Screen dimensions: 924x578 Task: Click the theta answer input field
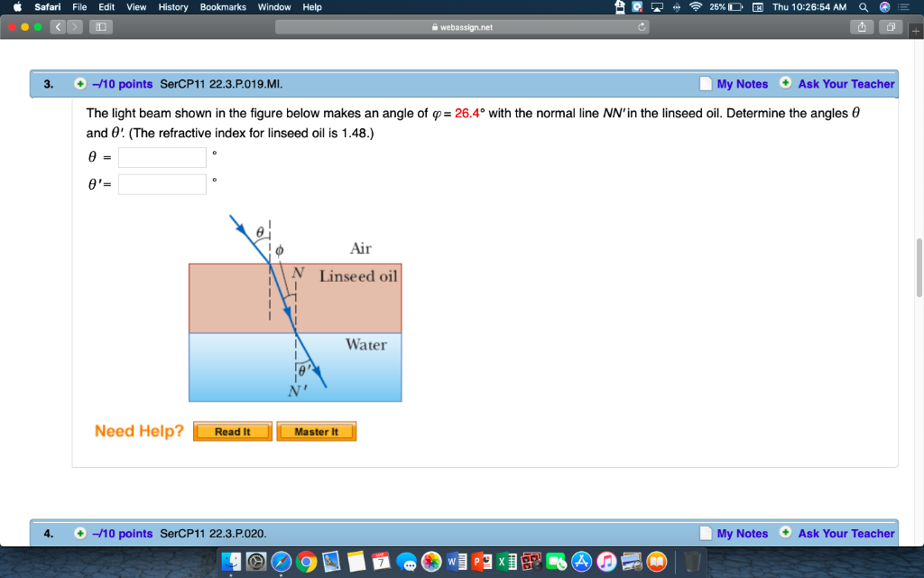[162, 156]
